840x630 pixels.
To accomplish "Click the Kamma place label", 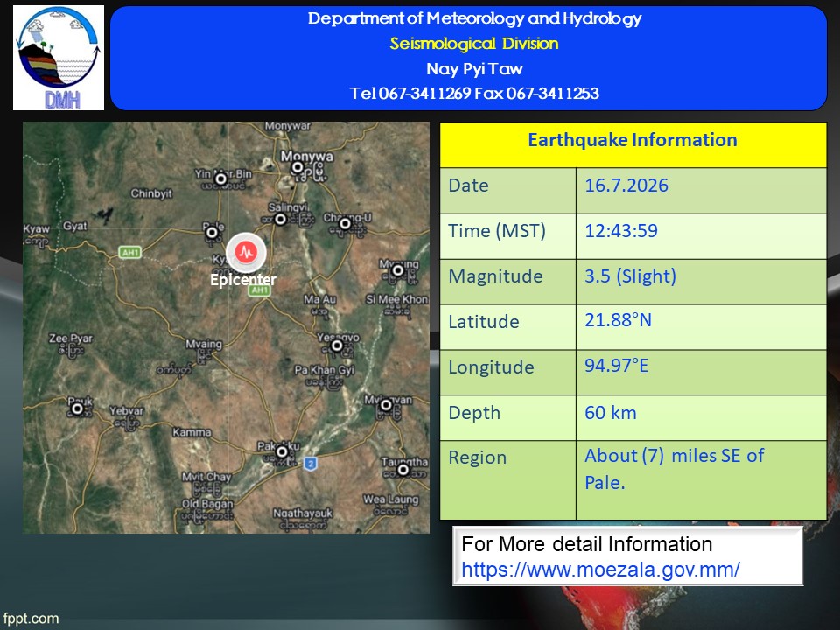I will pyautogui.click(x=192, y=432).
